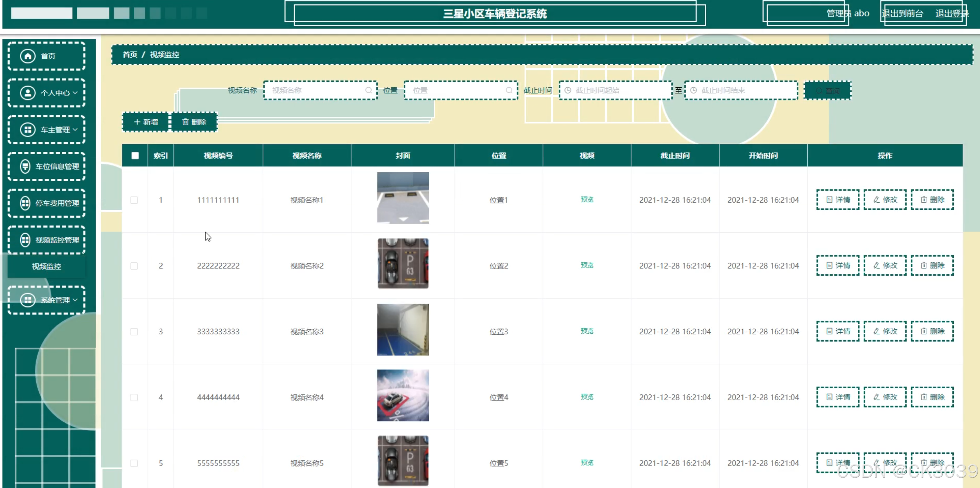Click the cover thumbnail for 视频名称4

click(x=403, y=395)
